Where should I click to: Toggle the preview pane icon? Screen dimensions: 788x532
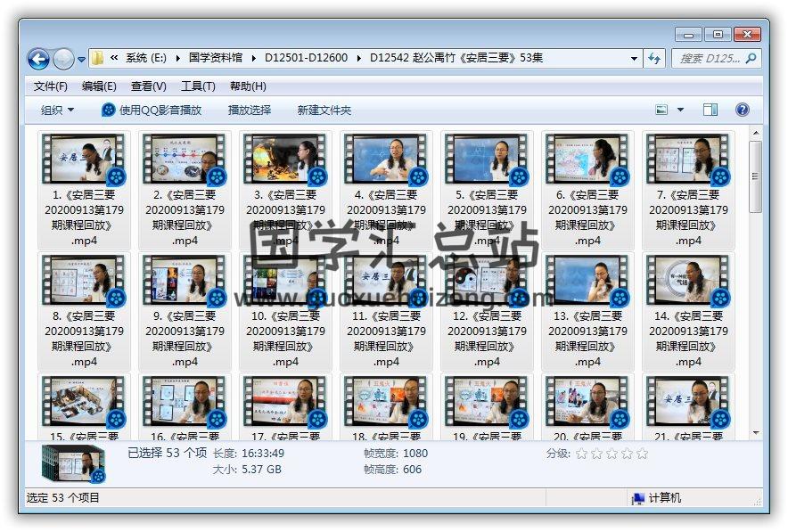(710, 110)
